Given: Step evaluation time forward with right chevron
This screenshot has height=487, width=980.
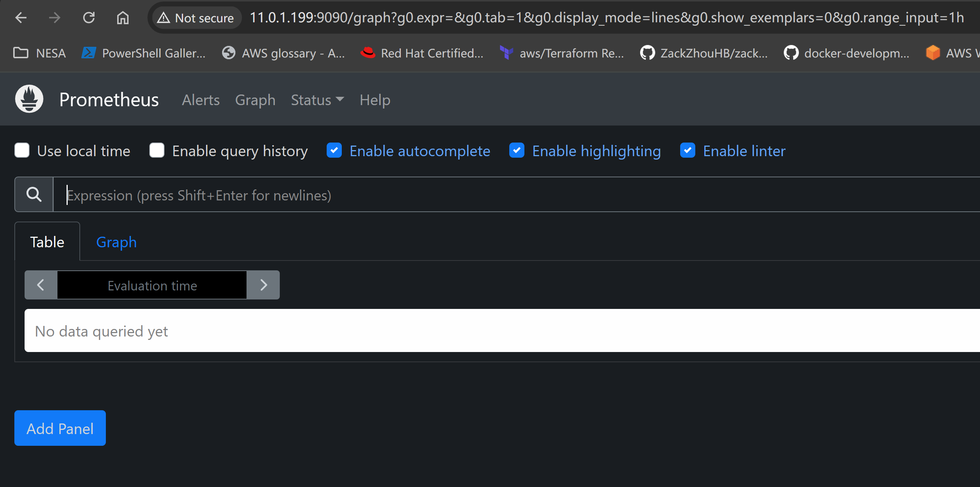Looking at the screenshot, I should (263, 285).
